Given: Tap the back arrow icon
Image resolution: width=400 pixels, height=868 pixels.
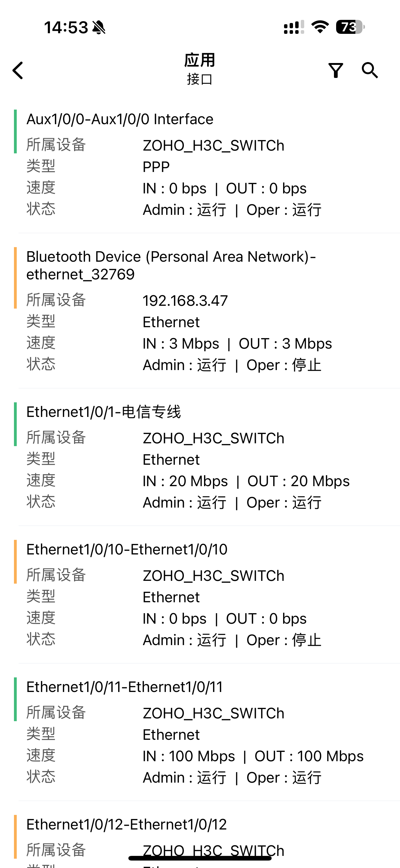Looking at the screenshot, I should 18,70.
